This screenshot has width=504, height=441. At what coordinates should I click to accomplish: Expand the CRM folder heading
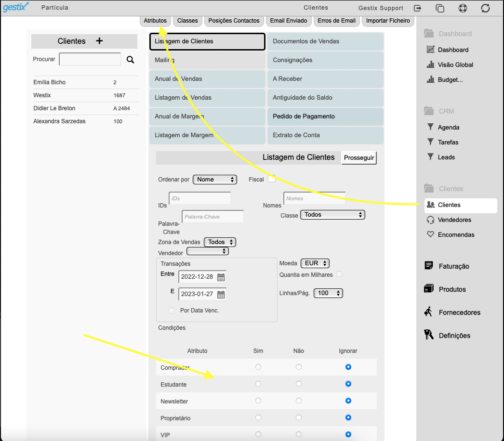[x=439, y=111]
